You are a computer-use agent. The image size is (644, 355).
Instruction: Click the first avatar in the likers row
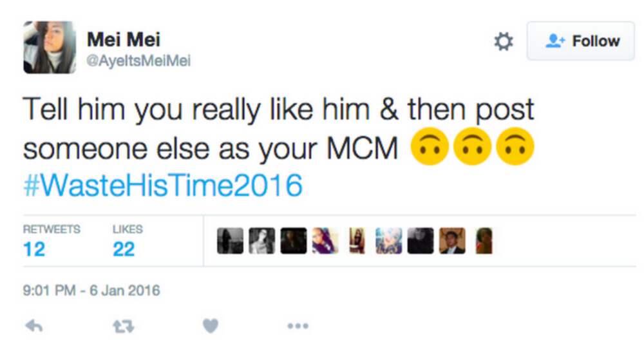coord(230,241)
